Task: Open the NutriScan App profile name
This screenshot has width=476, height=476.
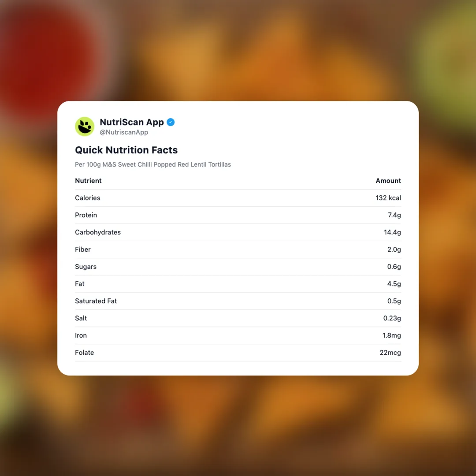Action: 132,122
